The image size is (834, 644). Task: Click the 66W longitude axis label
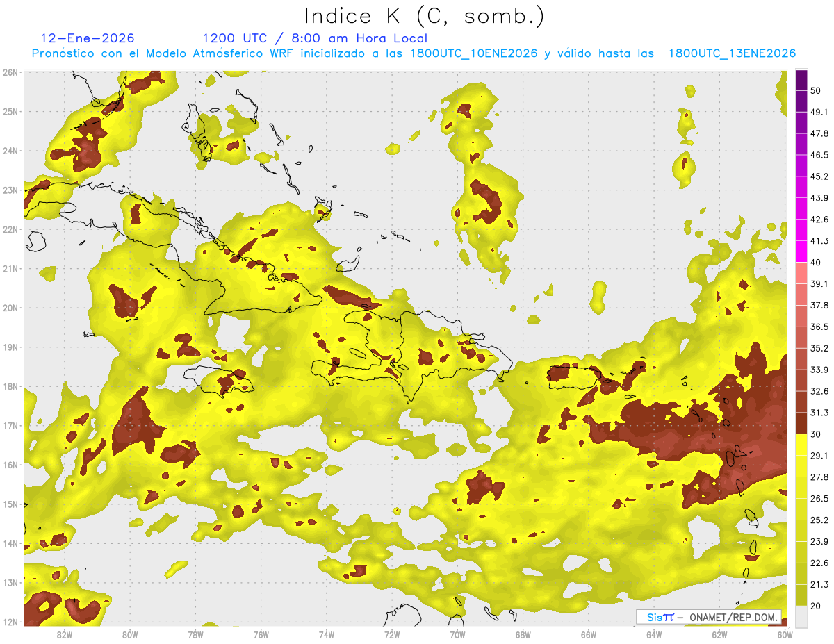pyautogui.click(x=589, y=634)
